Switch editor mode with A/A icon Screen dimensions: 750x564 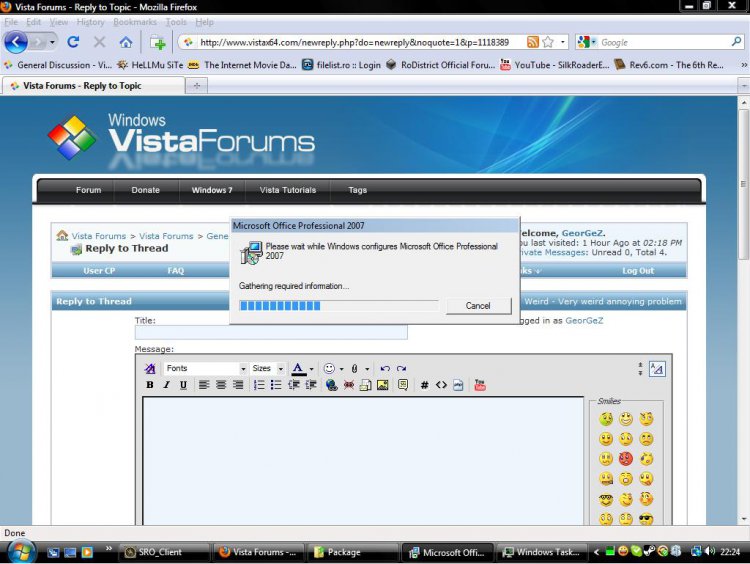[657, 369]
